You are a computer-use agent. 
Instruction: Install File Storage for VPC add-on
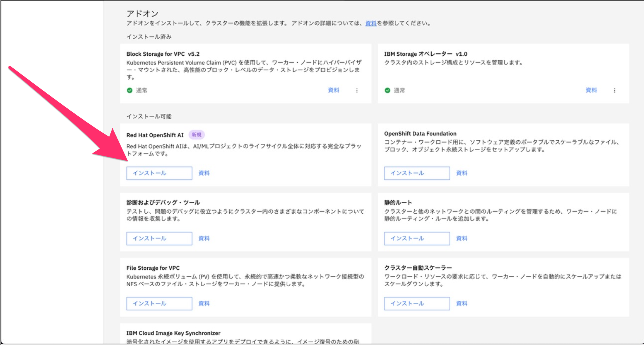point(159,304)
